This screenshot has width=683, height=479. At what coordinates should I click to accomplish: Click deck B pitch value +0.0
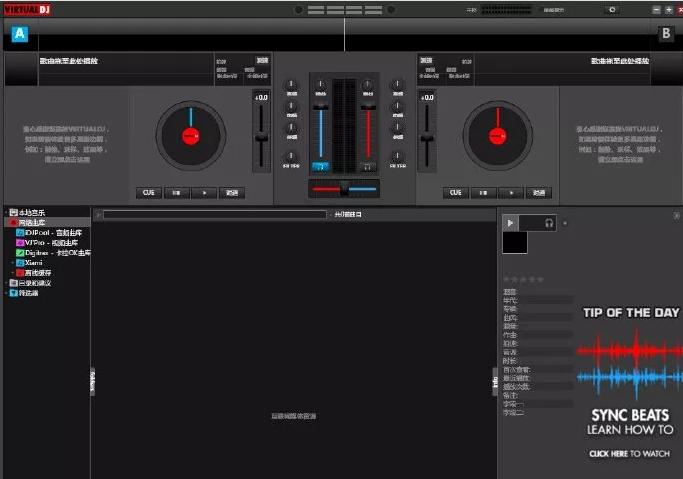pyautogui.click(x=427, y=98)
